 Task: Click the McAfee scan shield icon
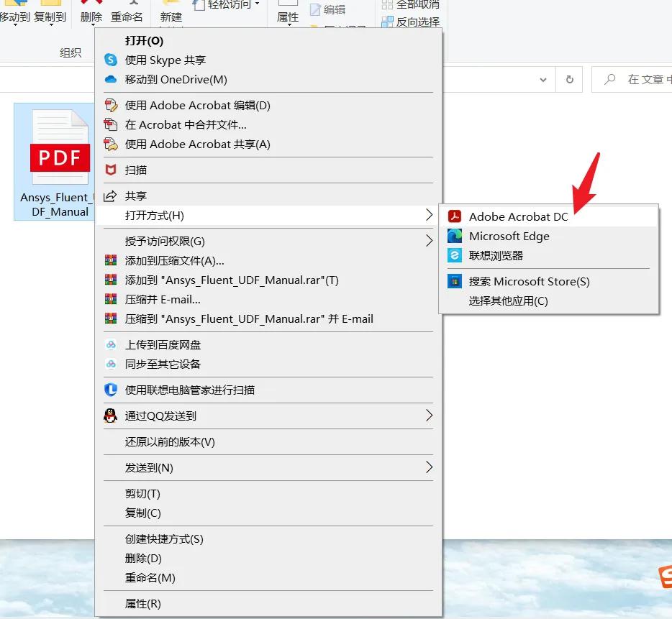111,170
